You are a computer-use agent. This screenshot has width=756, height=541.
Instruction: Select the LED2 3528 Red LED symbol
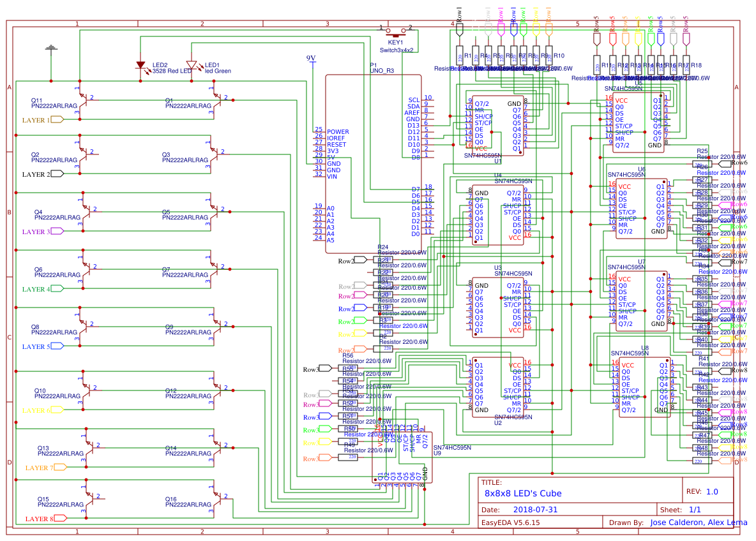(x=142, y=63)
